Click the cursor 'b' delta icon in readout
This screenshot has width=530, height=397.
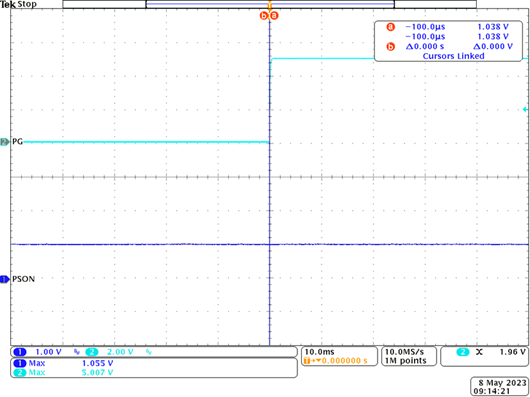point(391,47)
